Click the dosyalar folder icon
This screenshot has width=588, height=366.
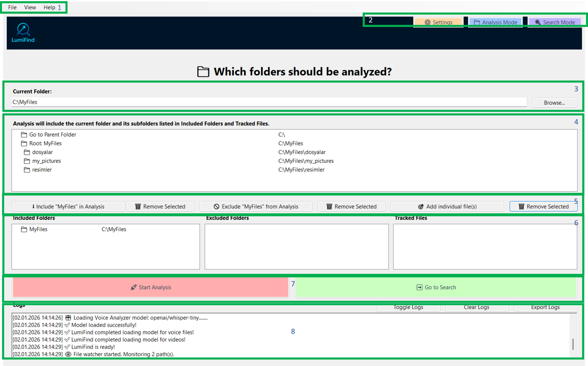pyautogui.click(x=27, y=152)
